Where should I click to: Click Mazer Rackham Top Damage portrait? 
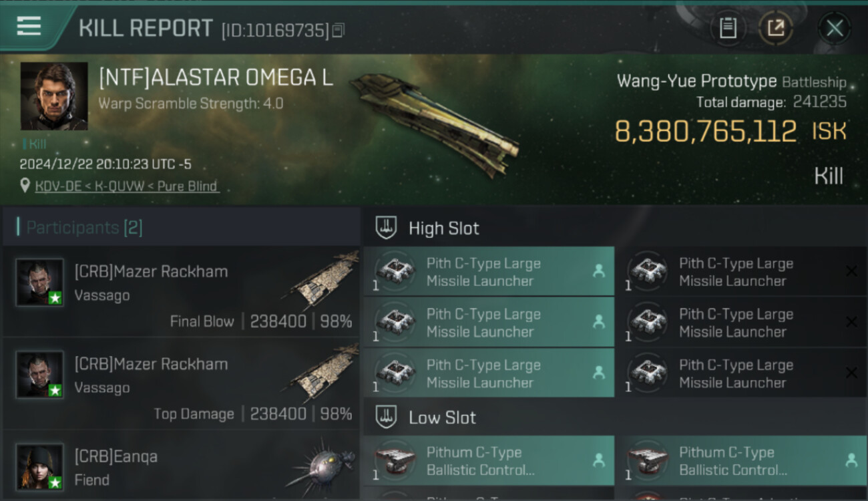40,374
